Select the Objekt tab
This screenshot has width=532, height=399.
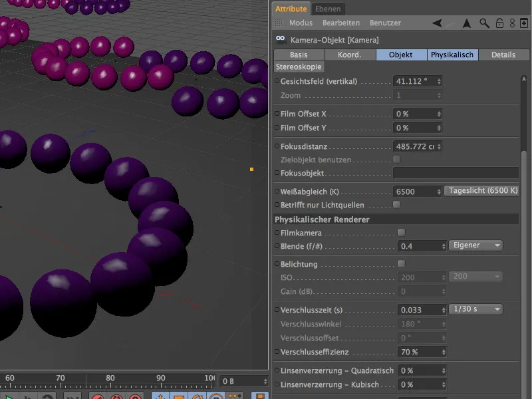[x=401, y=55]
